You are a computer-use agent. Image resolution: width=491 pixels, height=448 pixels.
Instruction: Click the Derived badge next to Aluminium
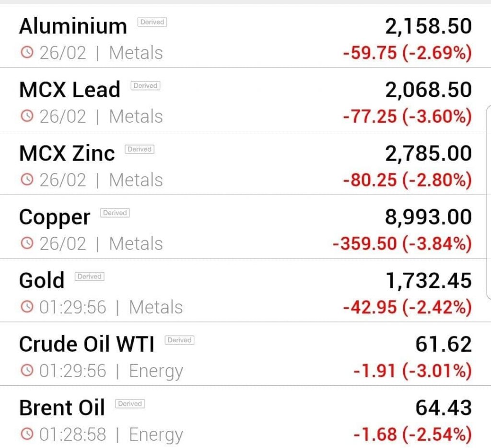pyautogui.click(x=152, y=22)
